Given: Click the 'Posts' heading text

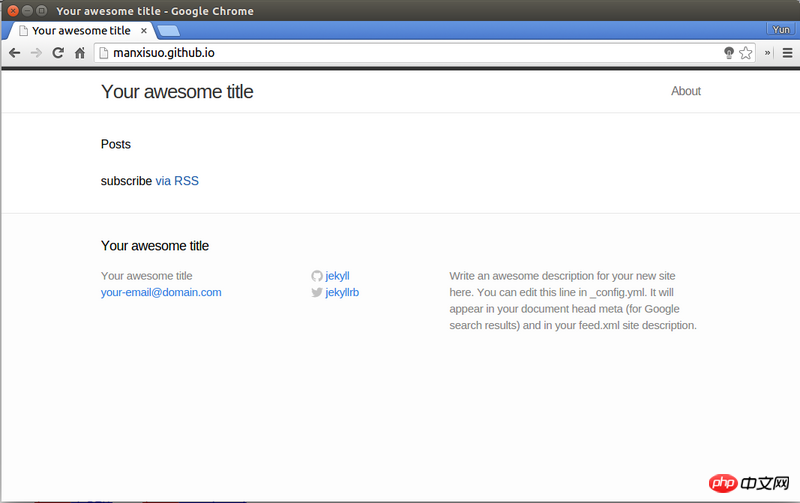Looking at the screenshot, I should (x=116, y=144).
